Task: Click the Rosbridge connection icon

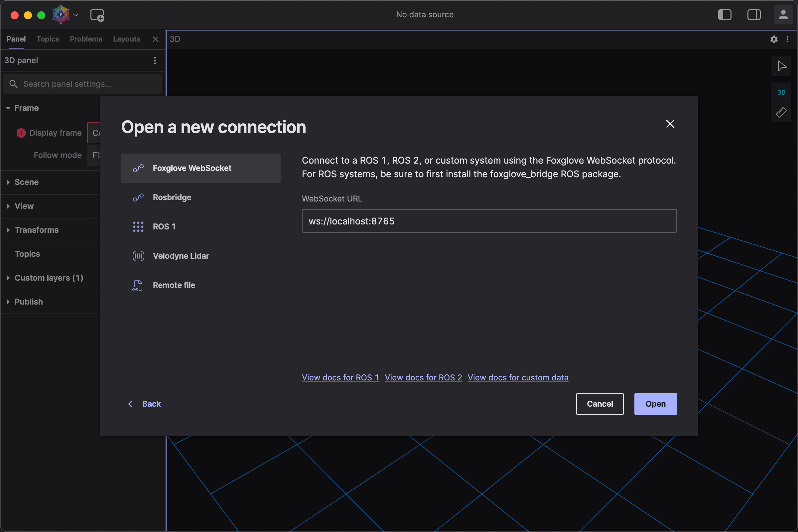Action: point(138,198)
